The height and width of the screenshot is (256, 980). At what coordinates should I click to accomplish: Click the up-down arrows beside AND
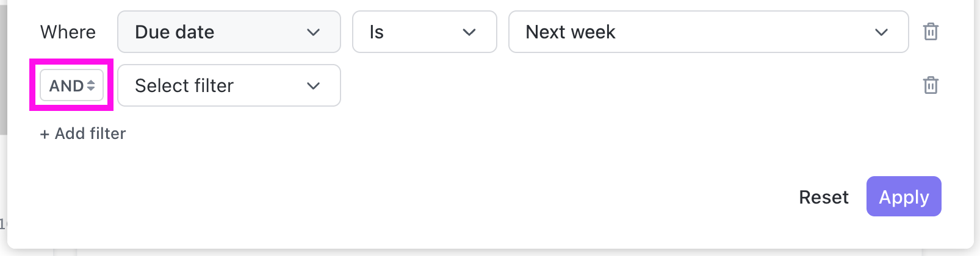click(x=91, y=85)
